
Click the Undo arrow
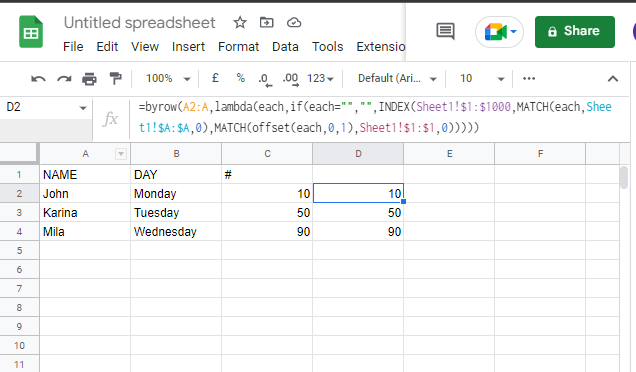38,79
